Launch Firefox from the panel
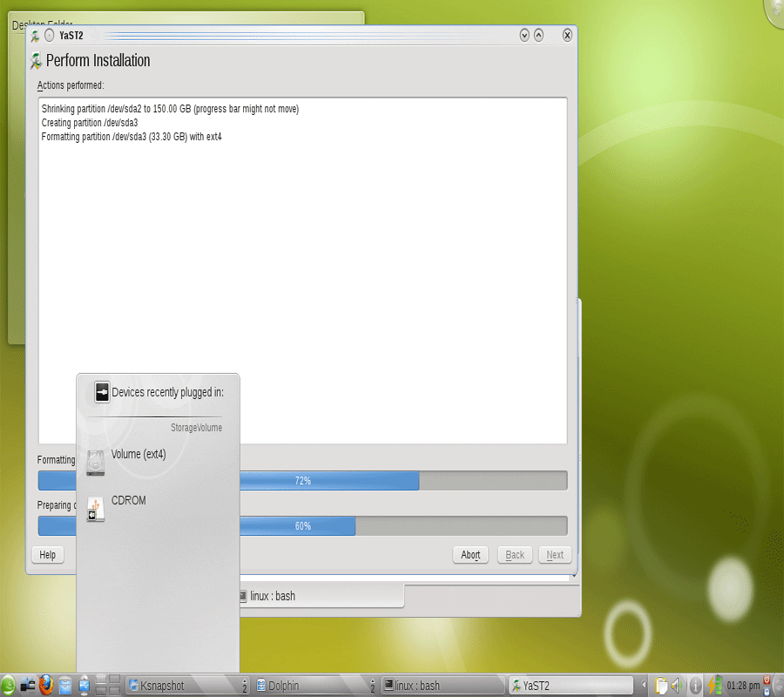This screenshot has width=784, height=697. coord(46,685)
